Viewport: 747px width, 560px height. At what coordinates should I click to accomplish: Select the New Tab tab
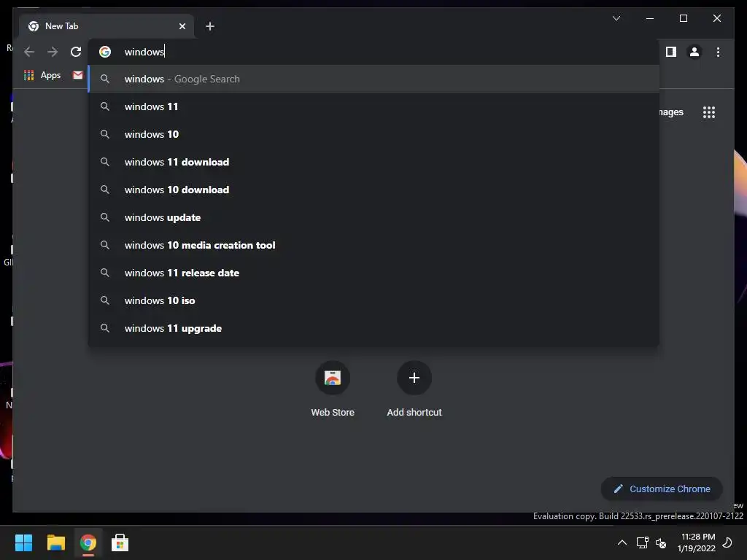point(107,26)
